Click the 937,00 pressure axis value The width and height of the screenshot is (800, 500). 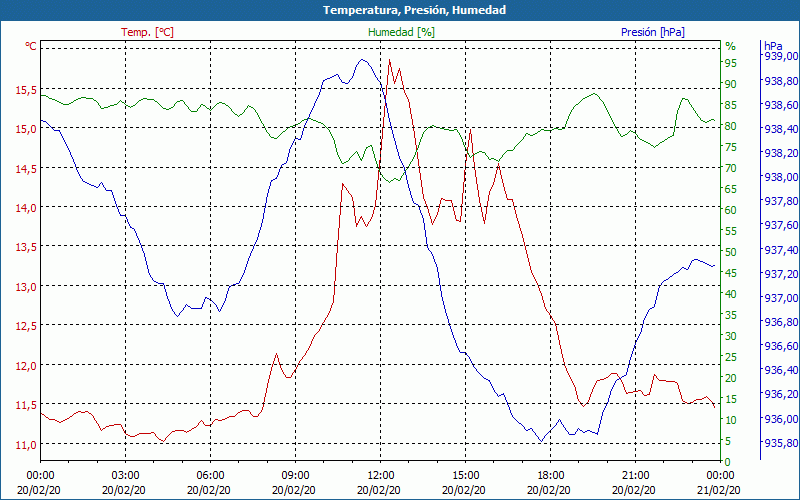pos(781,298)
